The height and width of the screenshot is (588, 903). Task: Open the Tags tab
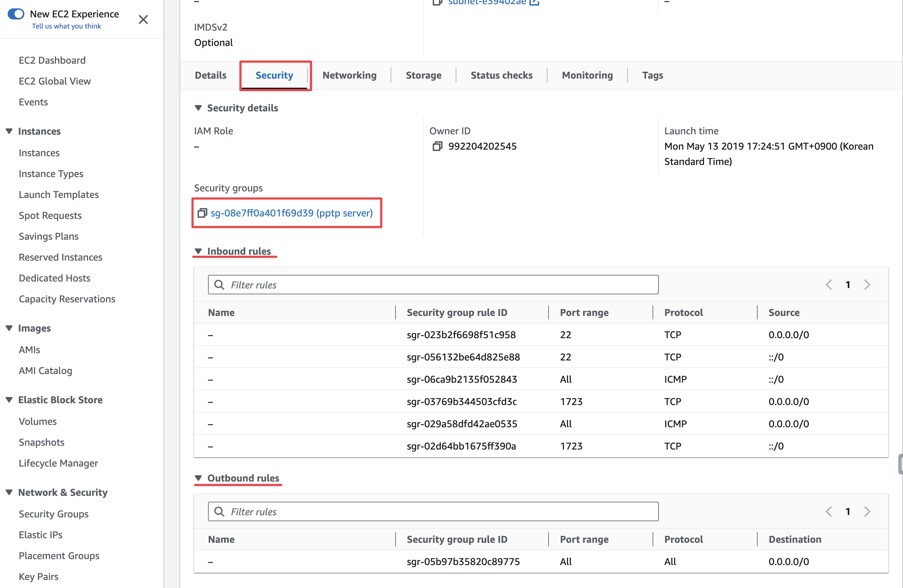[653, 75]
